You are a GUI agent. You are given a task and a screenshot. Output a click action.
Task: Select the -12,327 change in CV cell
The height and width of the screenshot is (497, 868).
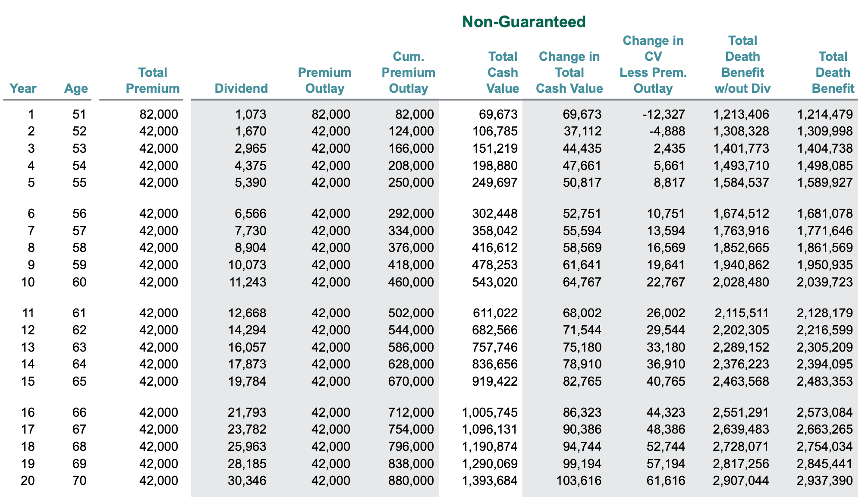click(664, 114)
